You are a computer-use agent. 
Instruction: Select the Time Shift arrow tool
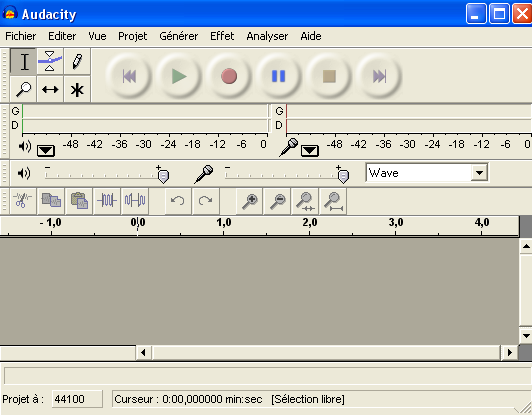pos(50,90)
